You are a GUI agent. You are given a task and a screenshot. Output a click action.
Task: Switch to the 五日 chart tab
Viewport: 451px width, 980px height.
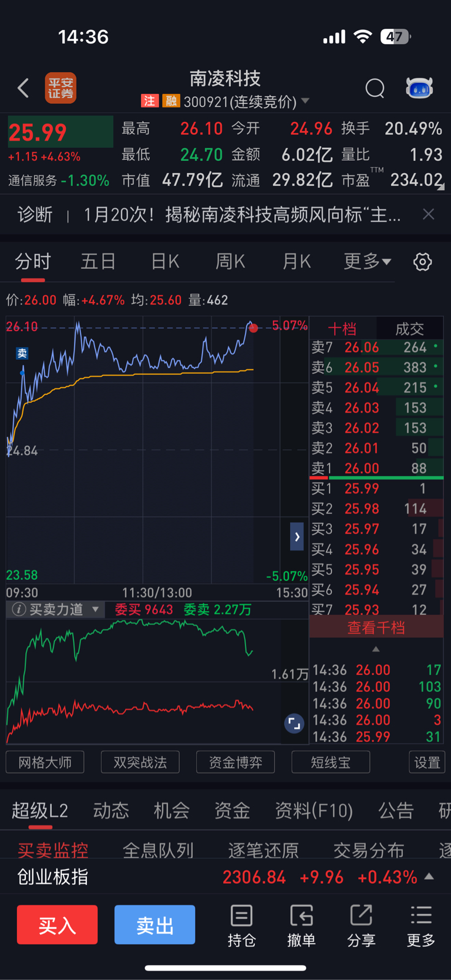98,261
